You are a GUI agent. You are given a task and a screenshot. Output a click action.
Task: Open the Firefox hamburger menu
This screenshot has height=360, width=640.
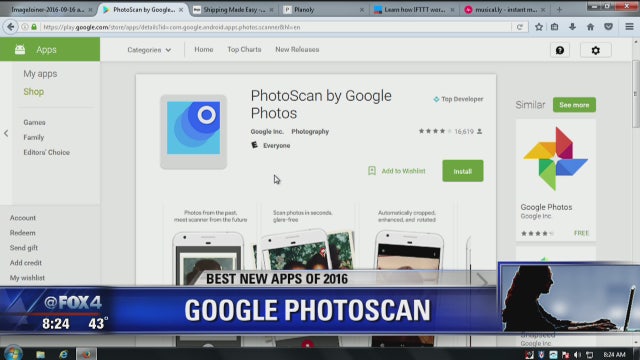pos(629,27)
